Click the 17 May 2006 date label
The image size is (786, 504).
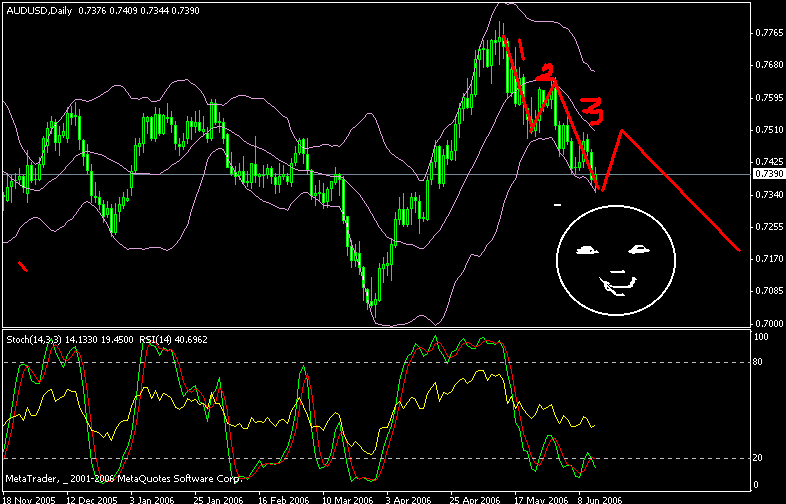tap(540, 499)
